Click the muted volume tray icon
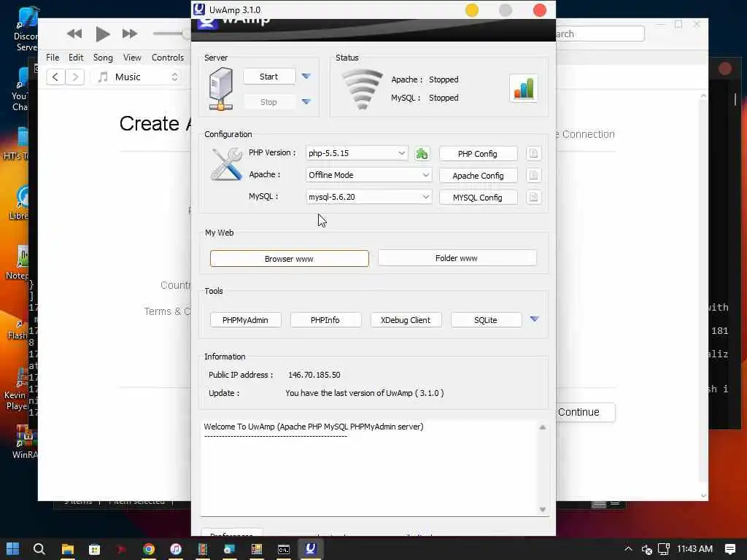Image resolution: width=747 pixels, height=560 pixels. point(646,550)
